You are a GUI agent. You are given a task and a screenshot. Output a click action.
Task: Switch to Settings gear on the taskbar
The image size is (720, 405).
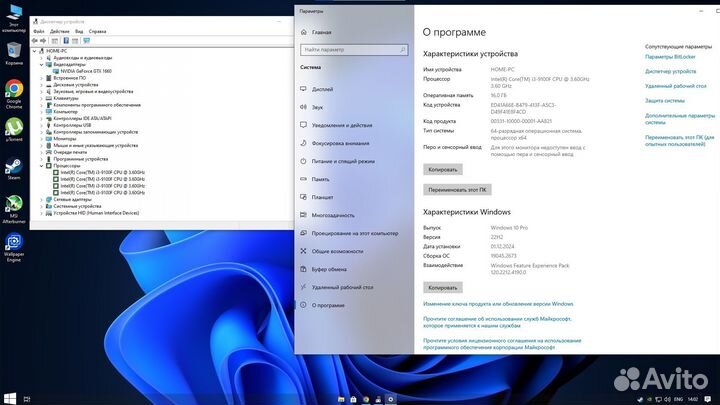point(391,399)
